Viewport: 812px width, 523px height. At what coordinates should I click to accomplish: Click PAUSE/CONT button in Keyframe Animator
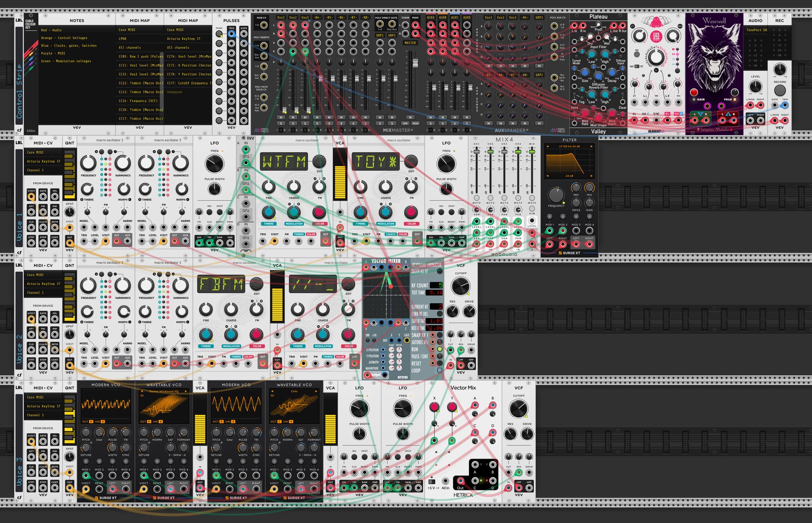point(440,356)
